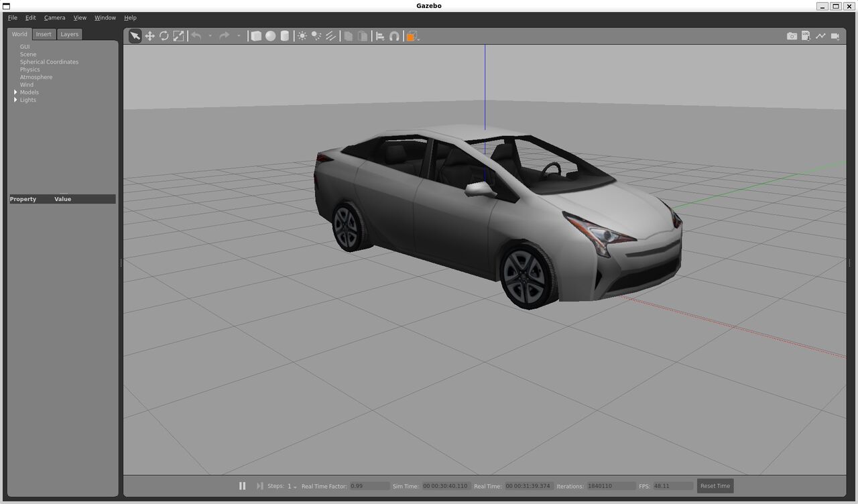
Task: Open the orange cube view angle selector
Action: (412, 36)
